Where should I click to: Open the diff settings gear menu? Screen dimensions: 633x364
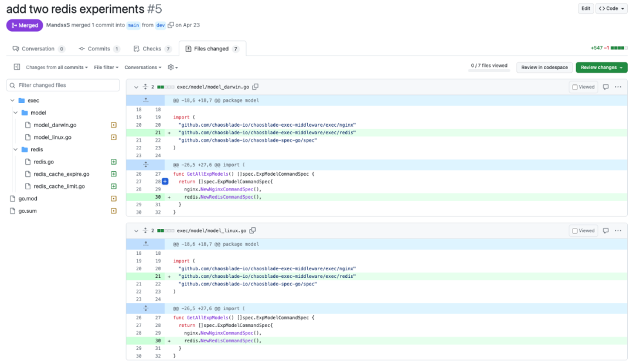[x=172, y=67]
